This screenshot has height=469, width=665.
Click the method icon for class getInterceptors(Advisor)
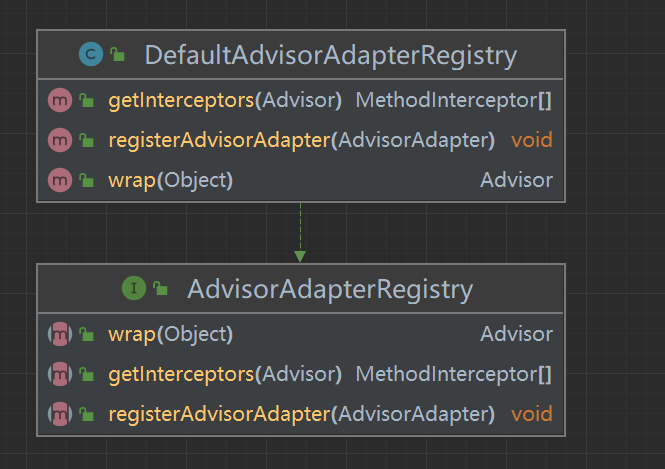[x=60, y=100]
